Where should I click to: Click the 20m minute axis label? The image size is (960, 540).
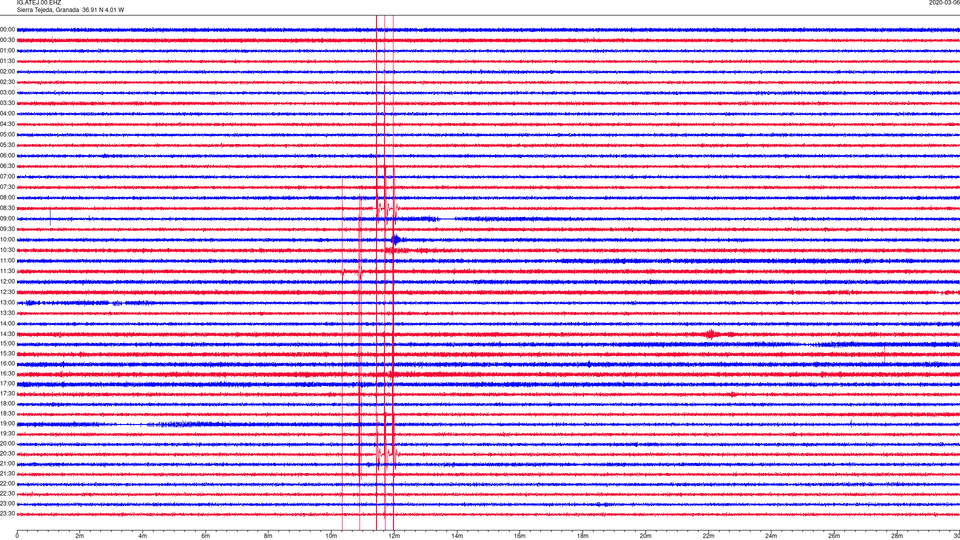(x=645, y=536)
